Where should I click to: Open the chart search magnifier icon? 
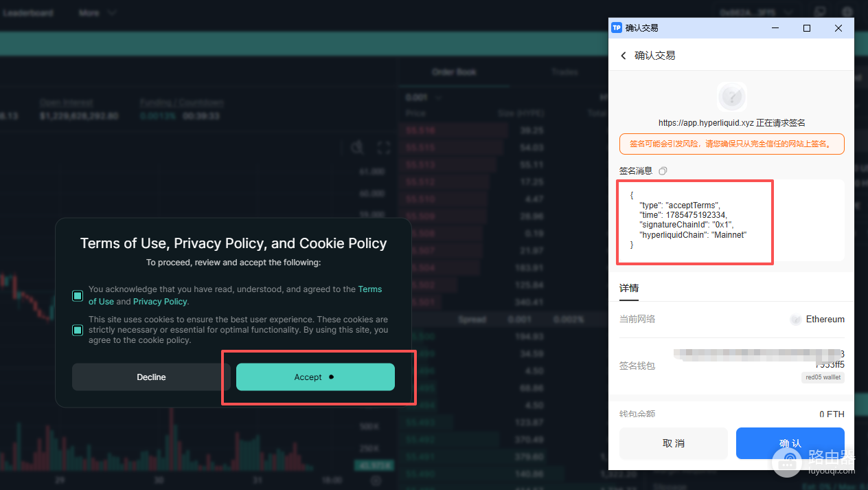(357, 147)
